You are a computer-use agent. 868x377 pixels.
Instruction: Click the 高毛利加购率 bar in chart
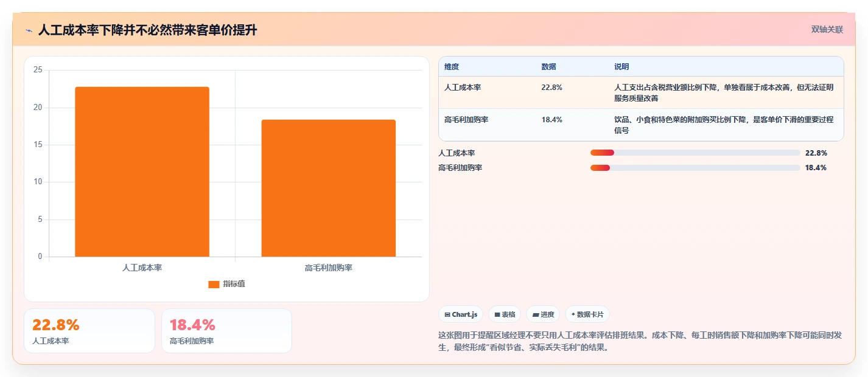click(x=329, y=188)
